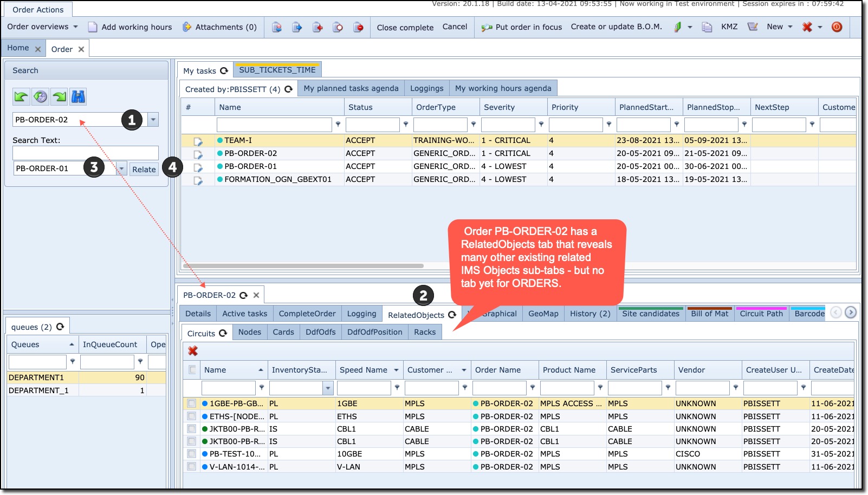
Task: Refresh the My tasks tab
Action: tap(224, 71)
